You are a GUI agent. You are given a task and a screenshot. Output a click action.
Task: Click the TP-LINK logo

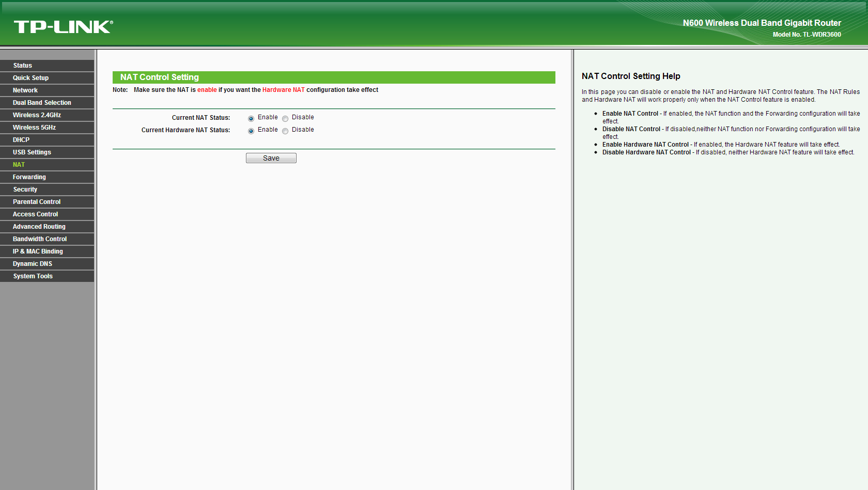click(63, 27)
